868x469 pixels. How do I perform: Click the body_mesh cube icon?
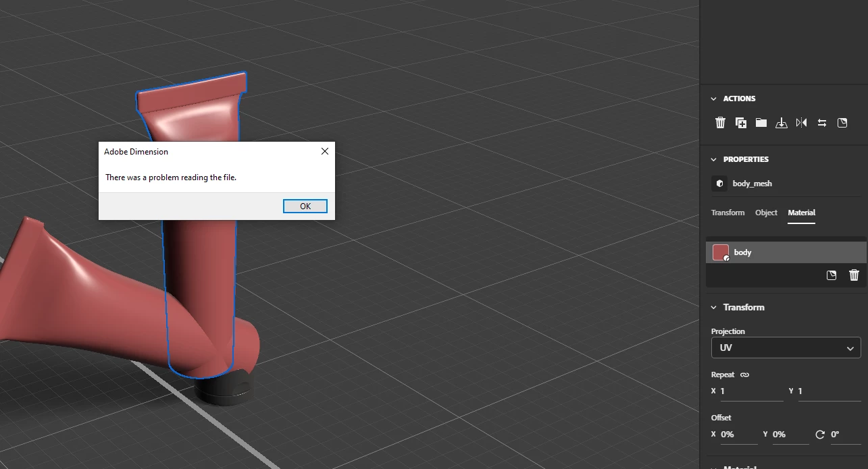719,184
